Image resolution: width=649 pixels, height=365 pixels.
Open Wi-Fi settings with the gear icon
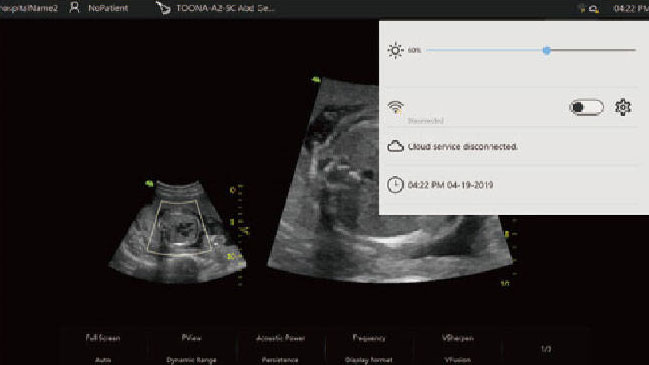pos(623,107)
